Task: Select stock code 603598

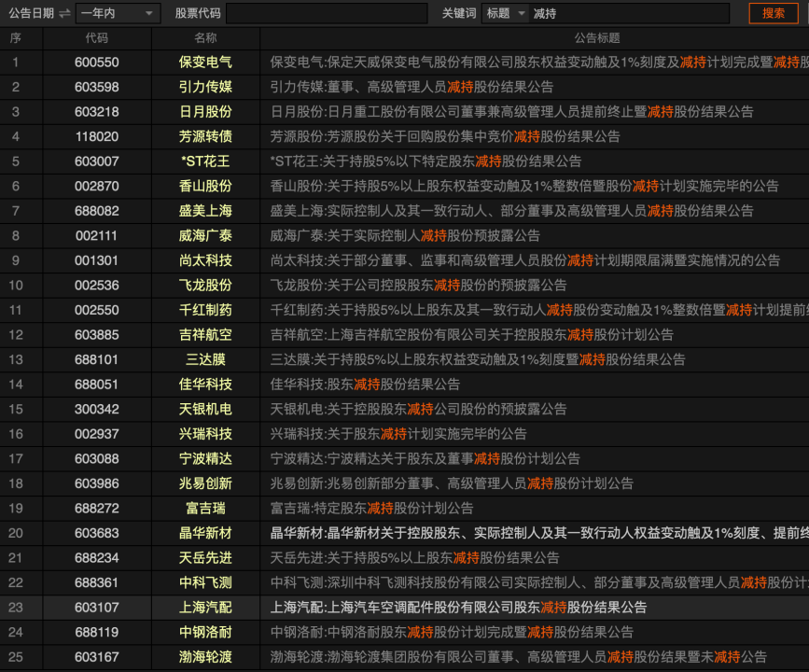Action: 96,87
